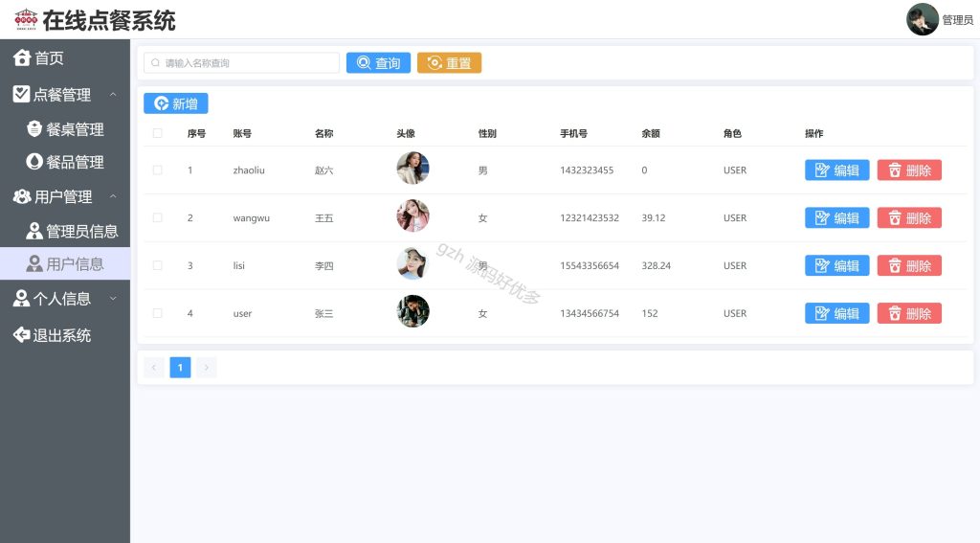Toggle the select-all header checkbox

[x=158, y=133]
